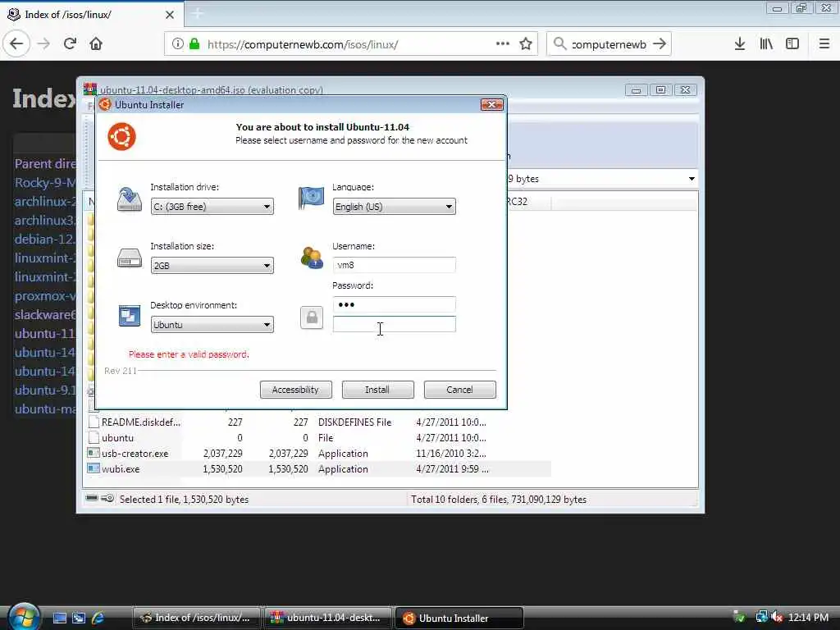Open the page actions three-dots menu
This screenshot has height=630, width=840.
click(503, 44)
